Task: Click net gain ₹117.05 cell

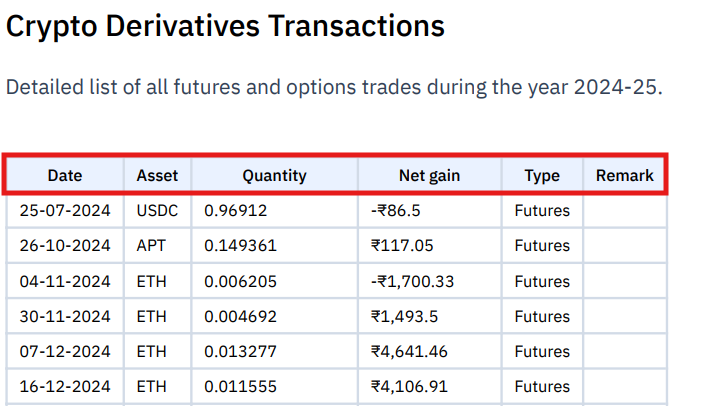Action: (429, 245)
